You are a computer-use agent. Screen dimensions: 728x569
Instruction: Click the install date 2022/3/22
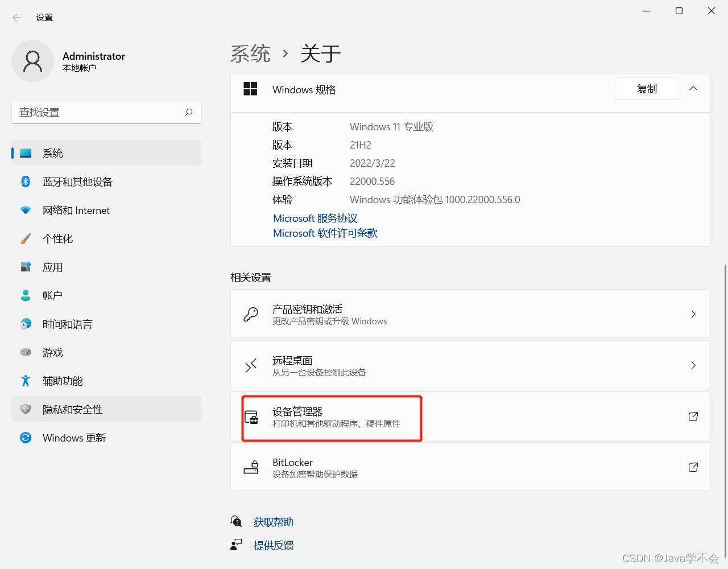[373, 163]
